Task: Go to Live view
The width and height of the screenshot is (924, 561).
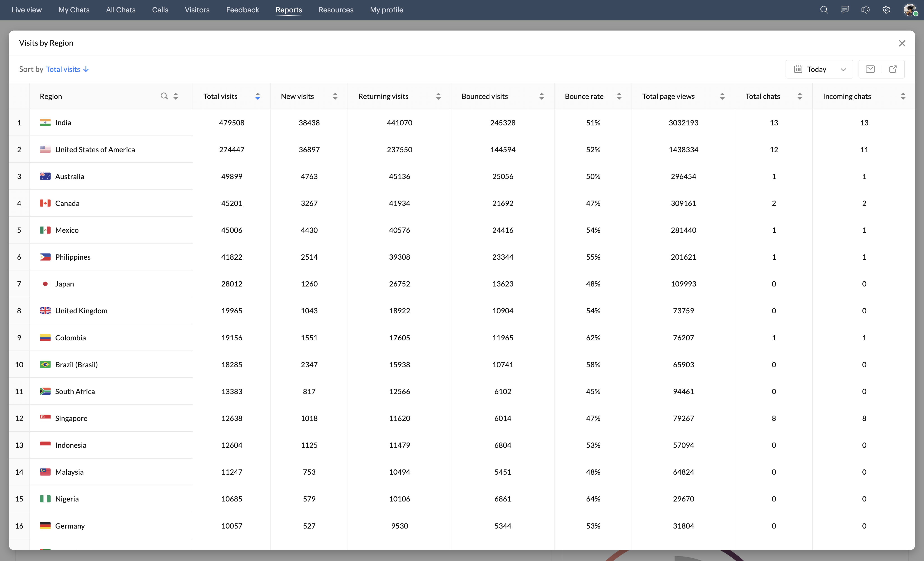Action: [x=27, y=10]
